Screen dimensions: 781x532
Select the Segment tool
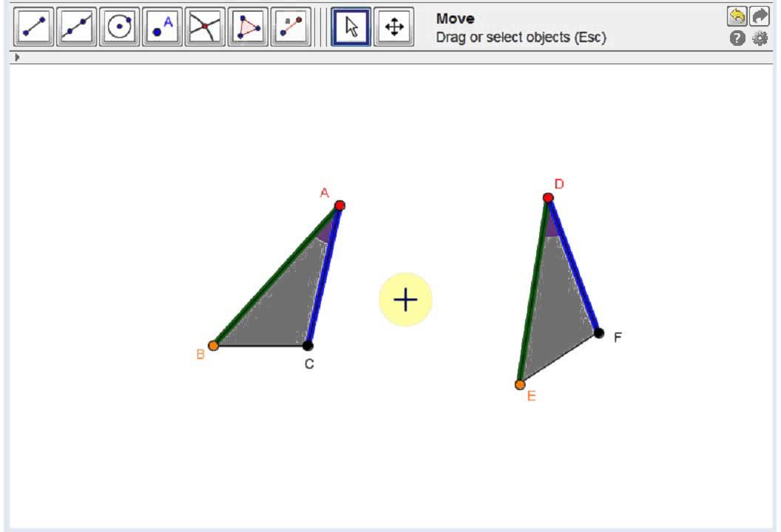34,27
